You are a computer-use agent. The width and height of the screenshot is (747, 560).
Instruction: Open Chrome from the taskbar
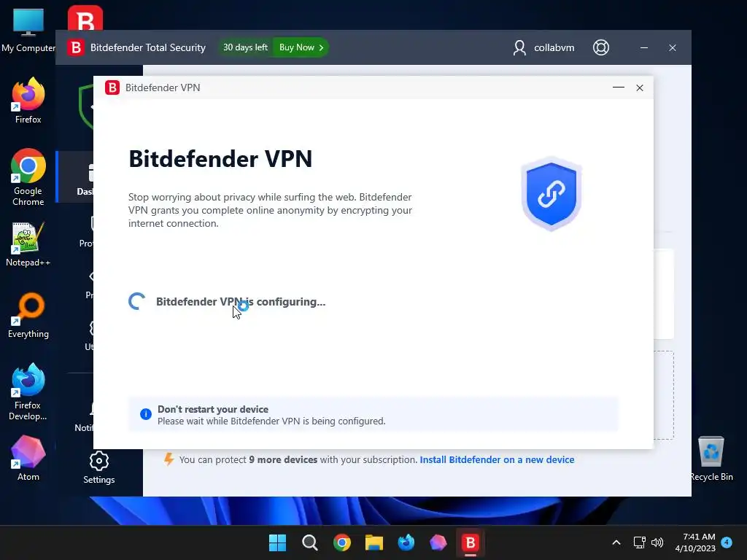point(341,542)
